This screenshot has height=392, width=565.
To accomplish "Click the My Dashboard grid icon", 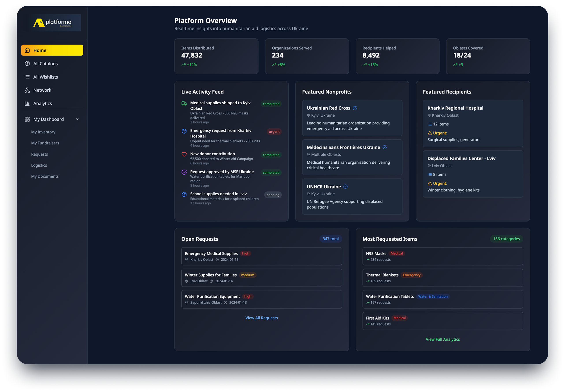I will click(27, 119).
